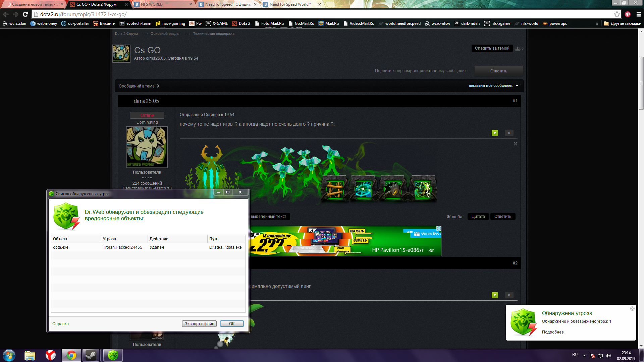Click 'Экспорт в файл' button
Screen dimensions: 644x362
(x=199, y=323)
